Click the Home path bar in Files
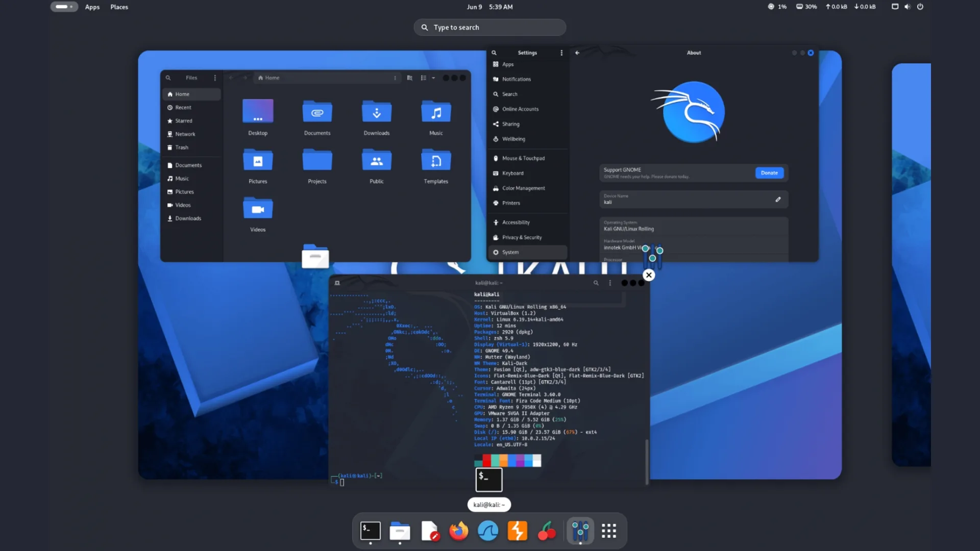 click(327, 78)
